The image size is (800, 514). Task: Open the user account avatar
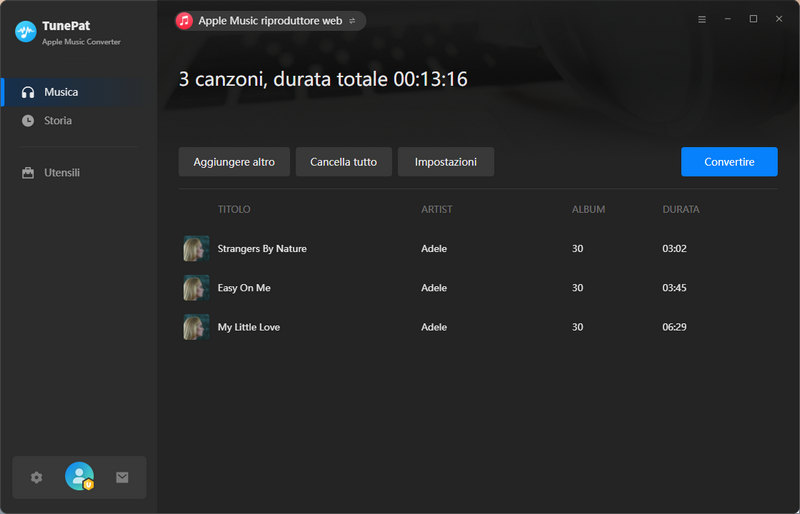(x=80, y=476)
